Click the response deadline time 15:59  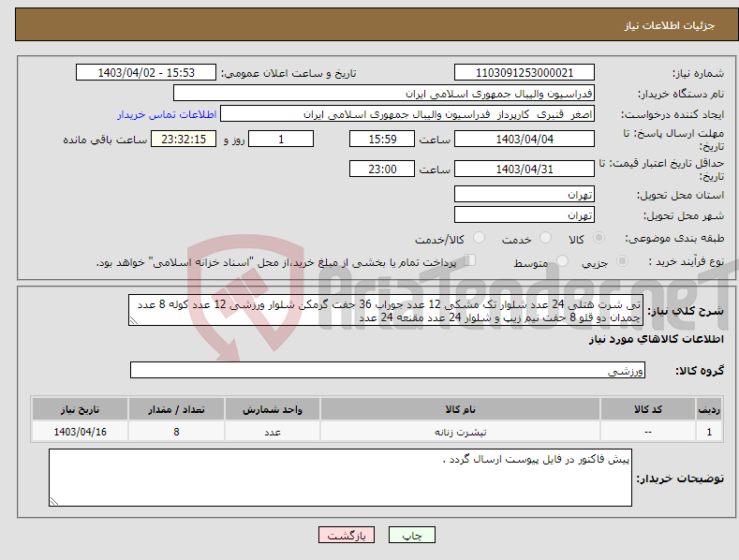382,139
